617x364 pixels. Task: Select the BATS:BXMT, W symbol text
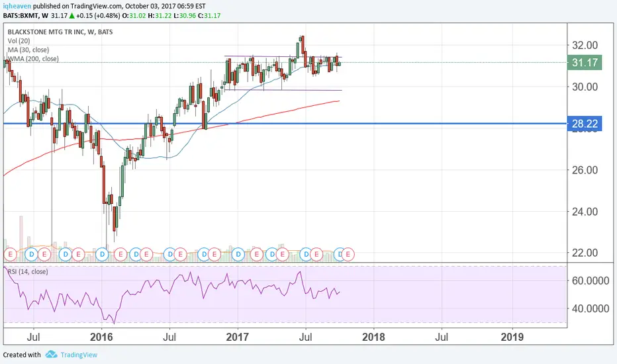tap(26, 16)
